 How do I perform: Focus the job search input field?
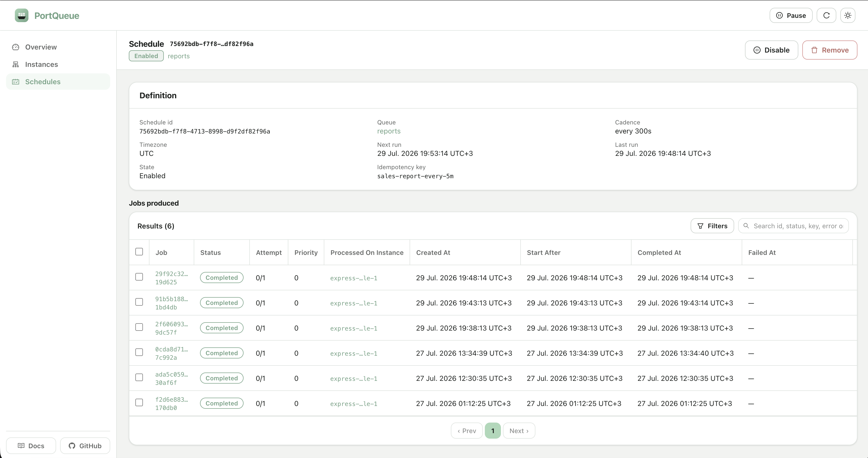[x=793, y=226]
